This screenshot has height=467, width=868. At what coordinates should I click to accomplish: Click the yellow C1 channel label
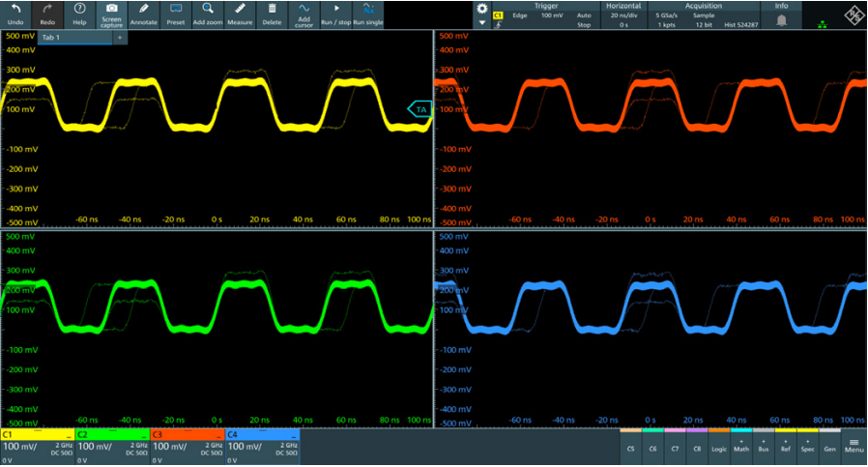(7, 435)
